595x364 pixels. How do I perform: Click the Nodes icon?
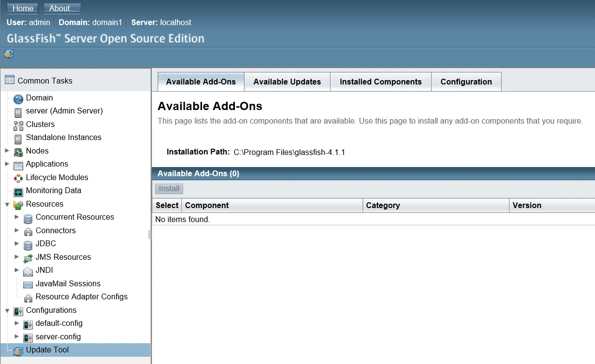click(18, 153)
